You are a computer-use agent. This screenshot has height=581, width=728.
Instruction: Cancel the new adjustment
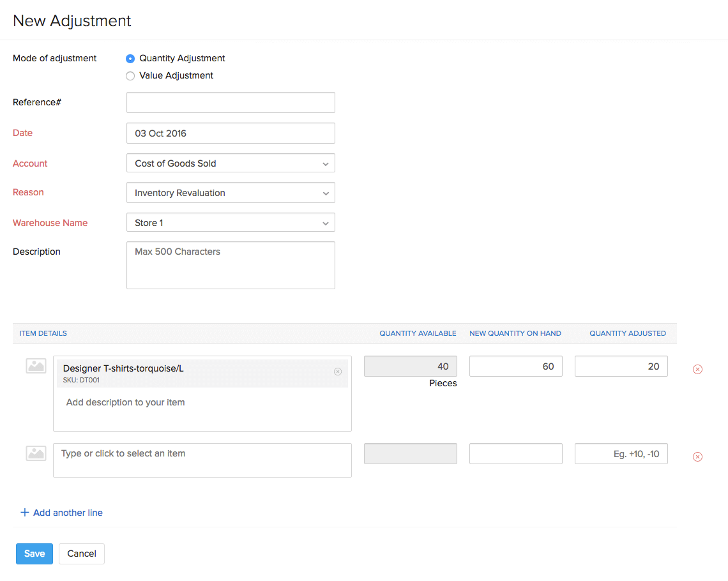point(82,554)
